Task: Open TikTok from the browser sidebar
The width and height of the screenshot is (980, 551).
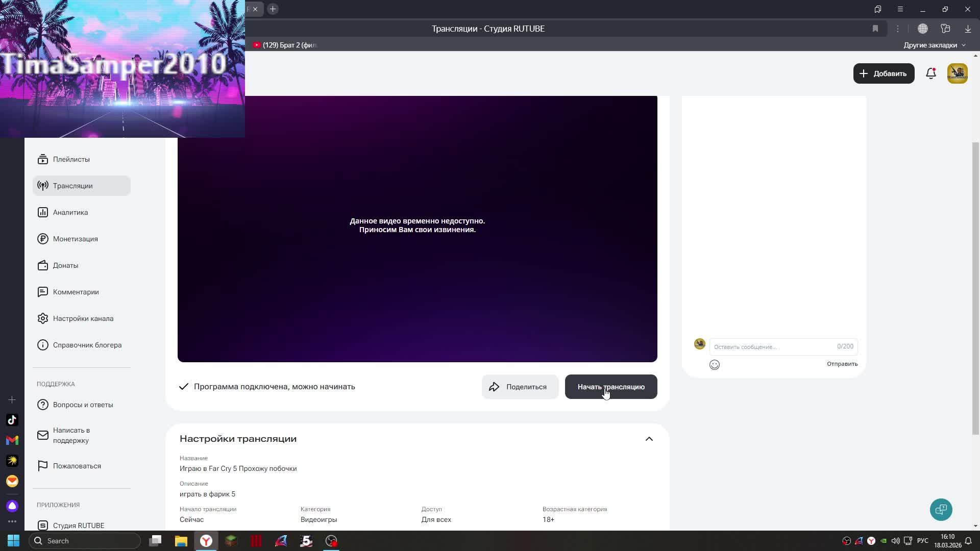Action: pos(12,420)
